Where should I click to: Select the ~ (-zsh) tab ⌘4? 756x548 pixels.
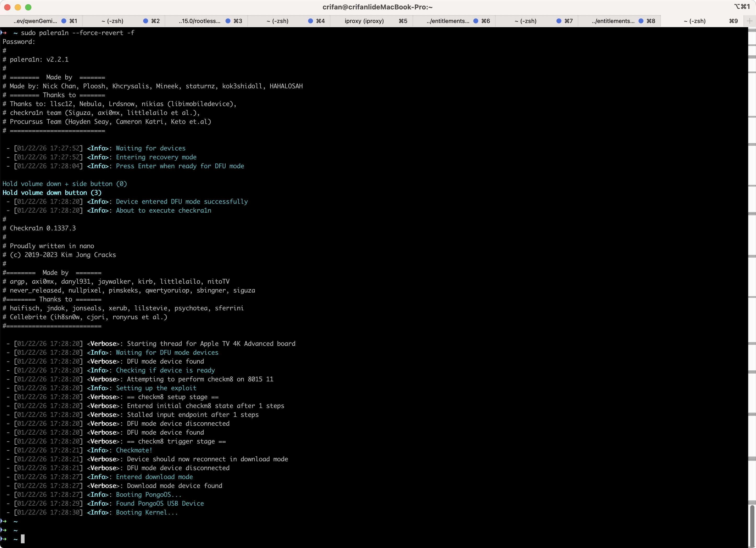[x=289, y=21]
